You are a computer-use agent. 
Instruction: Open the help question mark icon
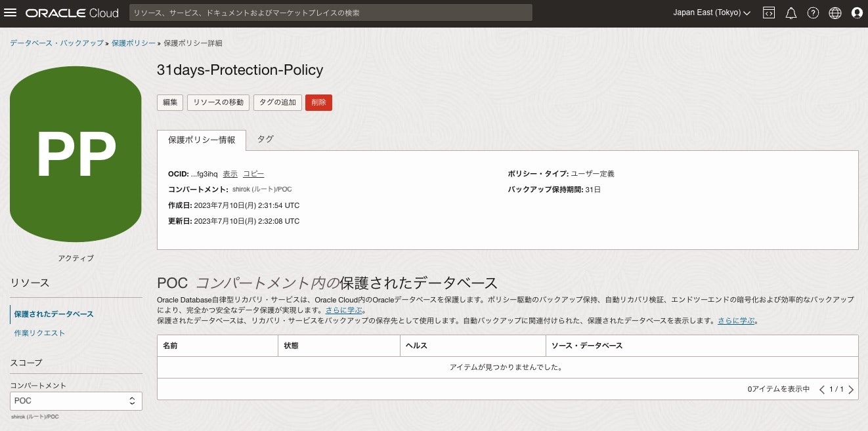[813, 13]
